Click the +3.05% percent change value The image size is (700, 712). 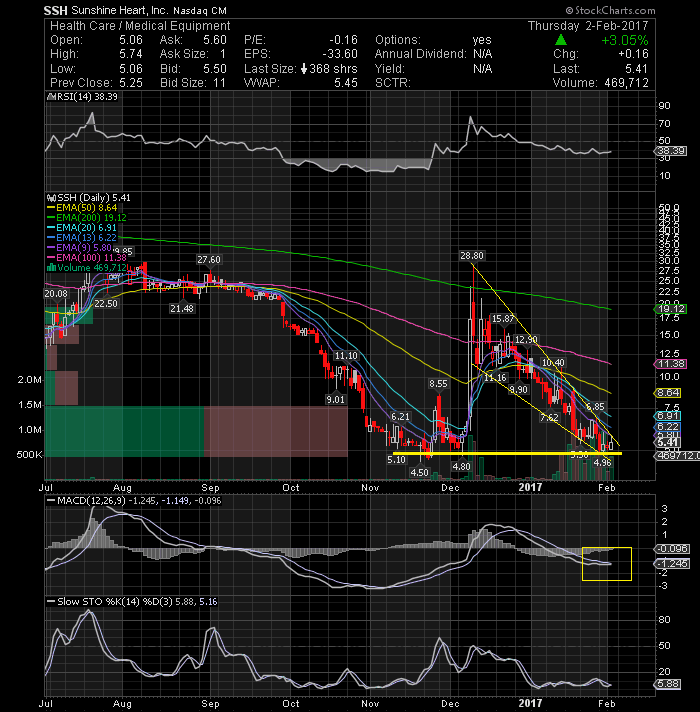coord(625,40)
